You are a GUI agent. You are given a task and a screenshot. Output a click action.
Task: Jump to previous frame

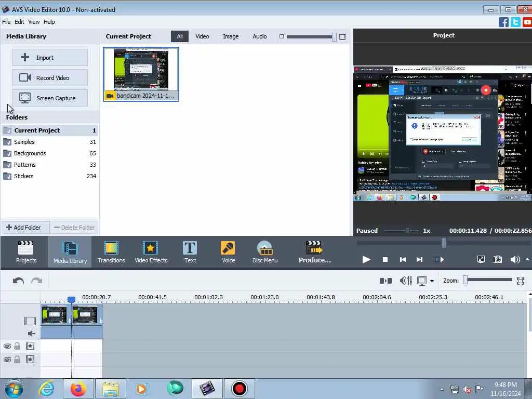click(x=403, y=260)
